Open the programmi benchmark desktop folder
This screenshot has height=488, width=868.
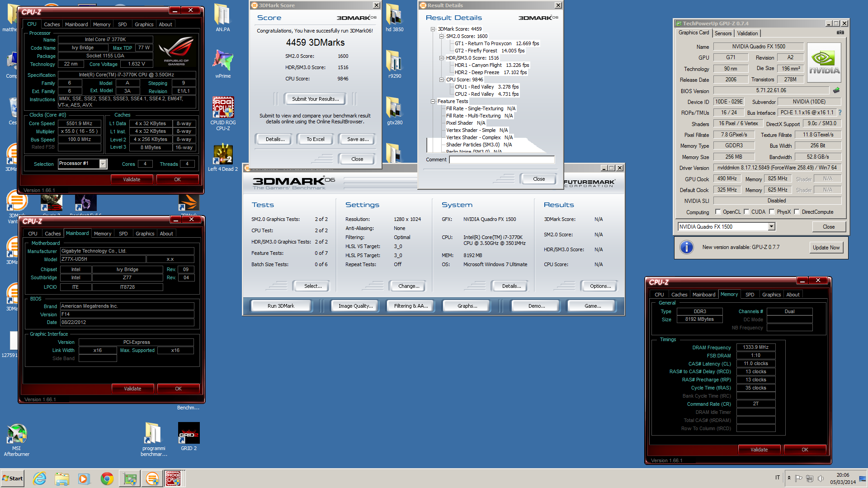(x=154, y=439)
